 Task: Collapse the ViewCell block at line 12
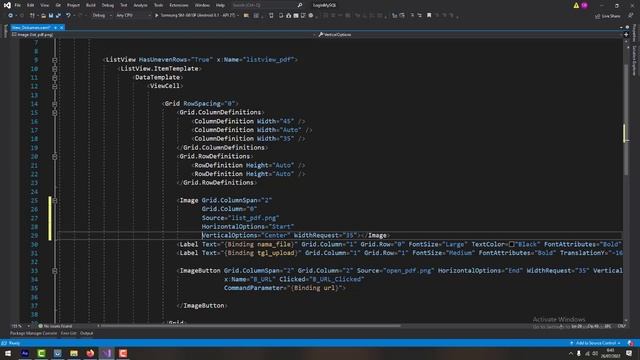(x=55, y=86)
